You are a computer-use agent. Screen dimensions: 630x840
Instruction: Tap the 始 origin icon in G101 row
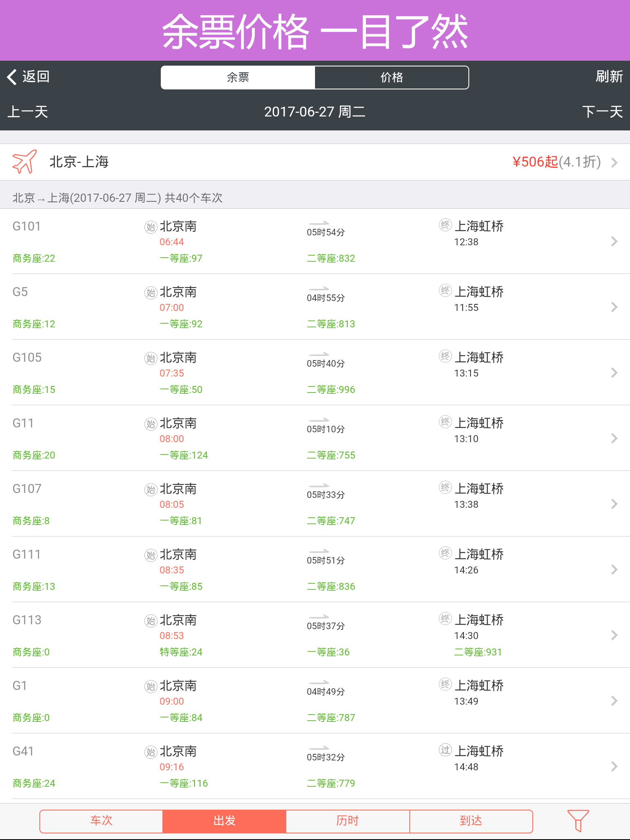point(151,227)
